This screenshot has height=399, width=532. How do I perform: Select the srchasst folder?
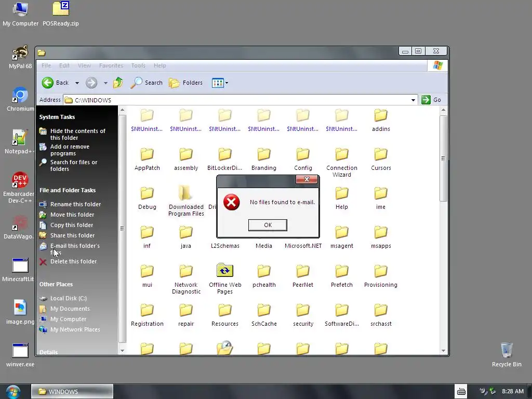point(381,315)
